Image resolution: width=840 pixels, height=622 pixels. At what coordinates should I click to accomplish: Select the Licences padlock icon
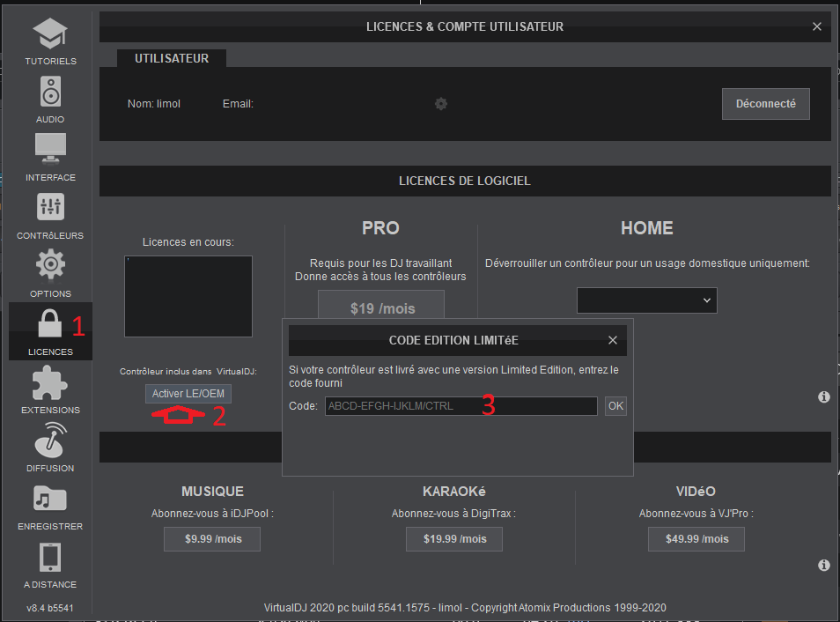click(x=50, y=323)
